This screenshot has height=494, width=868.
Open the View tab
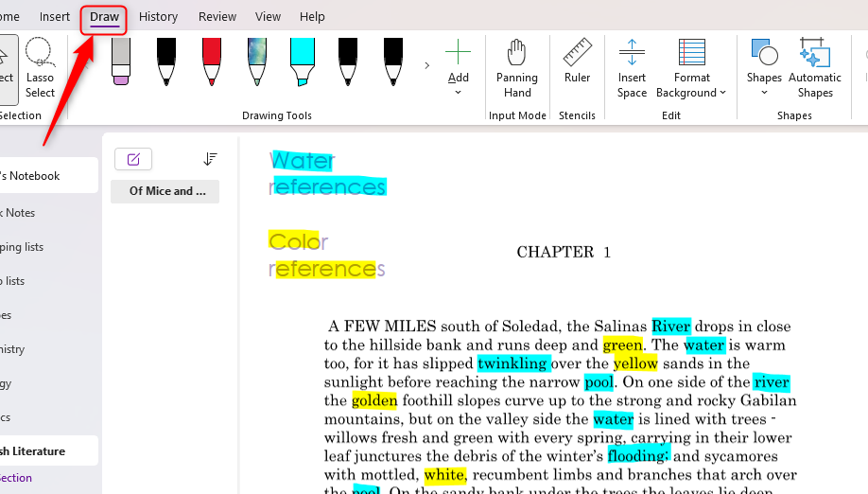[268, 17]
